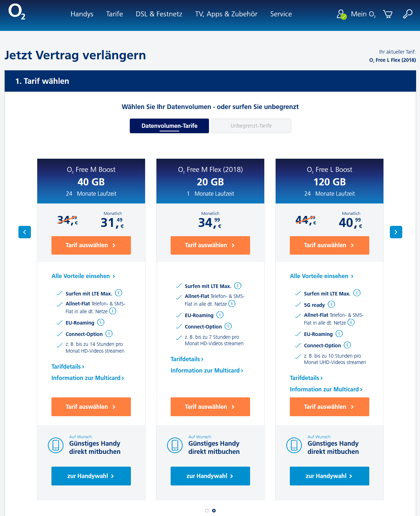Open the Handys menu
Screen dimensions: 420x516
point(82,14)
